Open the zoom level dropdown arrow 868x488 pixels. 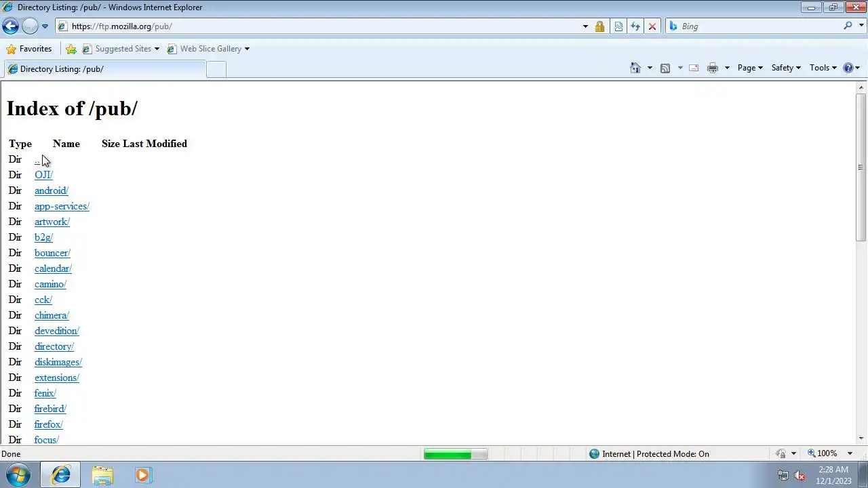coord(850,453)
